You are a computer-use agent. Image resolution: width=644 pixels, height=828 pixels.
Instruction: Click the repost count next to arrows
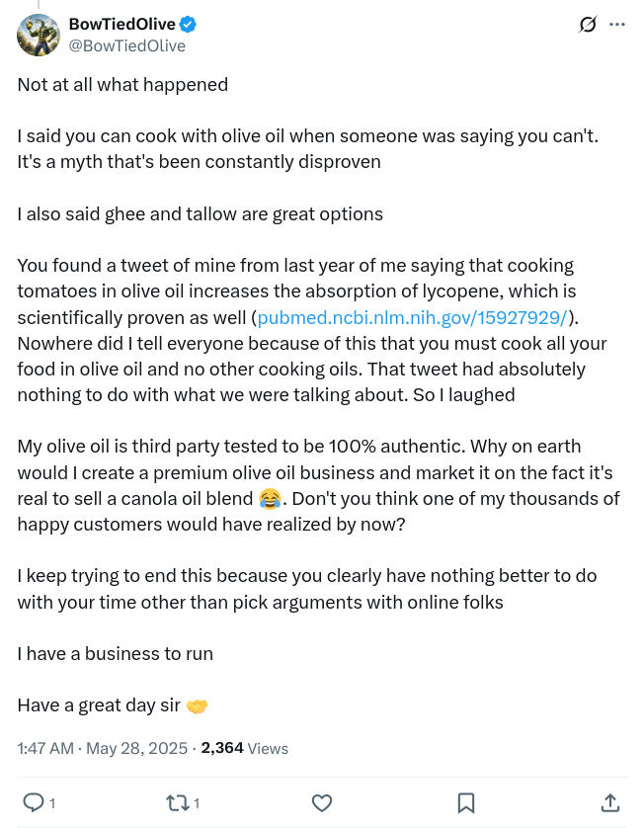pyautogui.click(x=197, y=803)
